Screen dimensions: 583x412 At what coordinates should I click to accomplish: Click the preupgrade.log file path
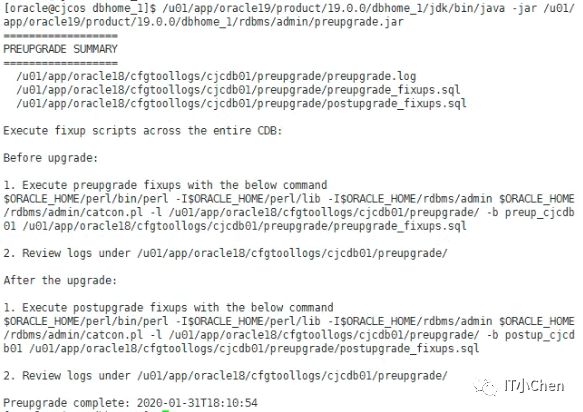tap(216, 76)
